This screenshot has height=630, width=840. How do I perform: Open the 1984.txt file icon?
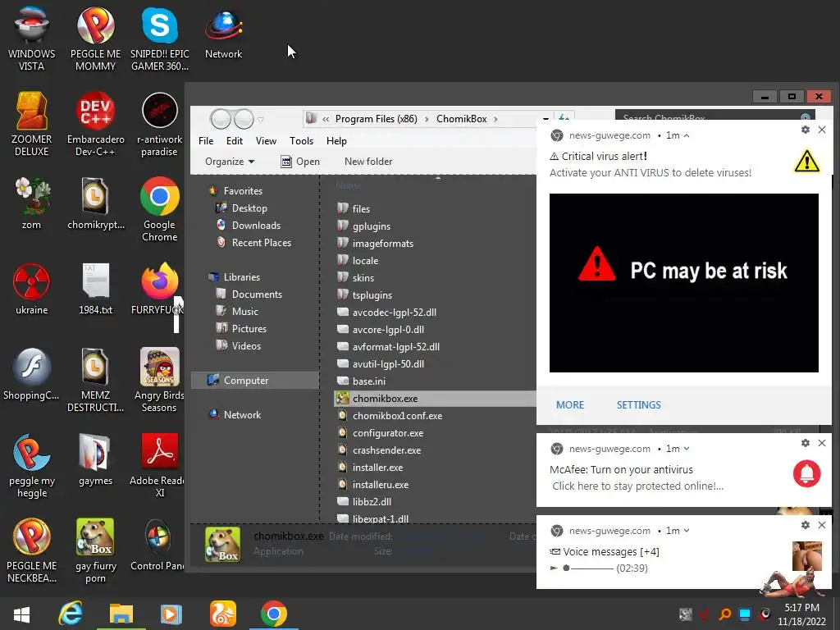pos(95,288)
